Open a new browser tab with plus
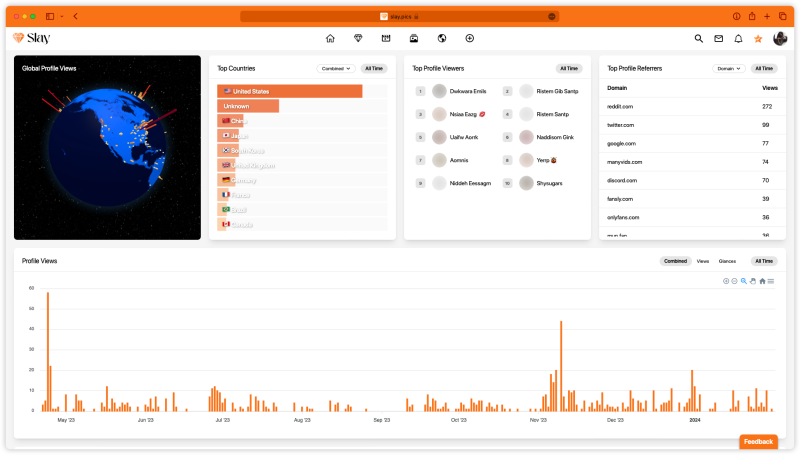 (x=767, y=16)
